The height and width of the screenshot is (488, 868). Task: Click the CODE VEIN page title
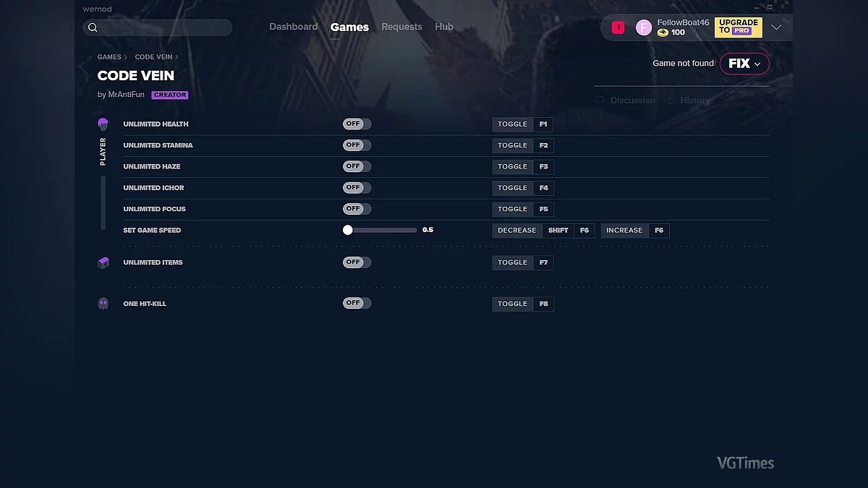coord(136,75)
